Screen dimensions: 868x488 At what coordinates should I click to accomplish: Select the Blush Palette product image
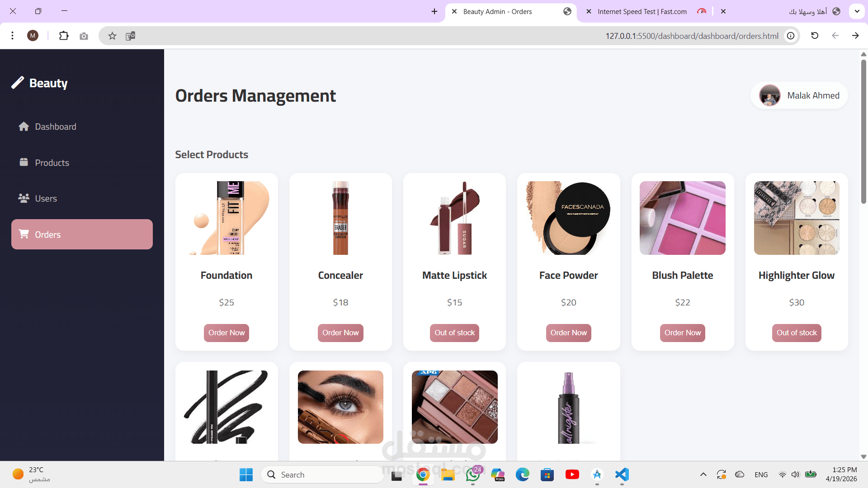pos(682,218)
